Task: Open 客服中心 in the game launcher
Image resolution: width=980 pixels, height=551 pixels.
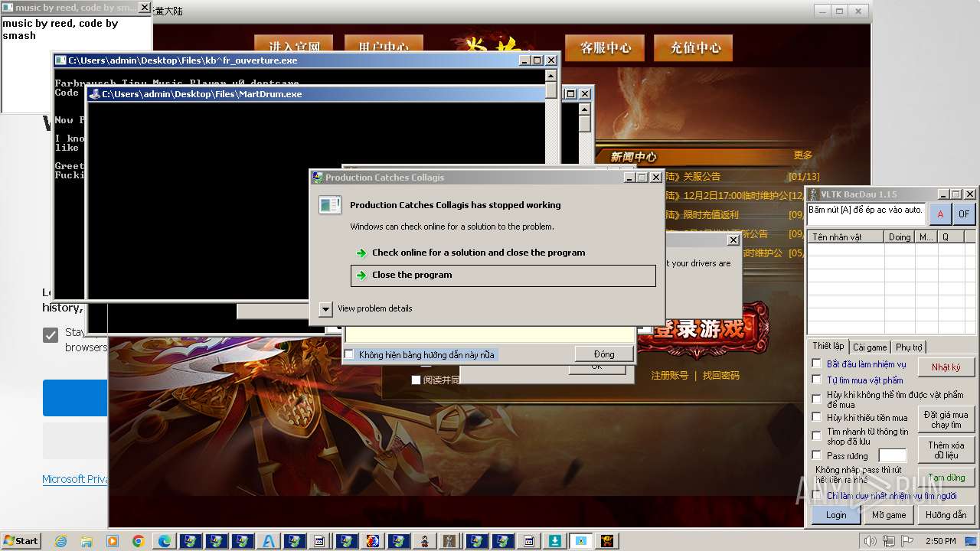Action: (x=606, y=47)
